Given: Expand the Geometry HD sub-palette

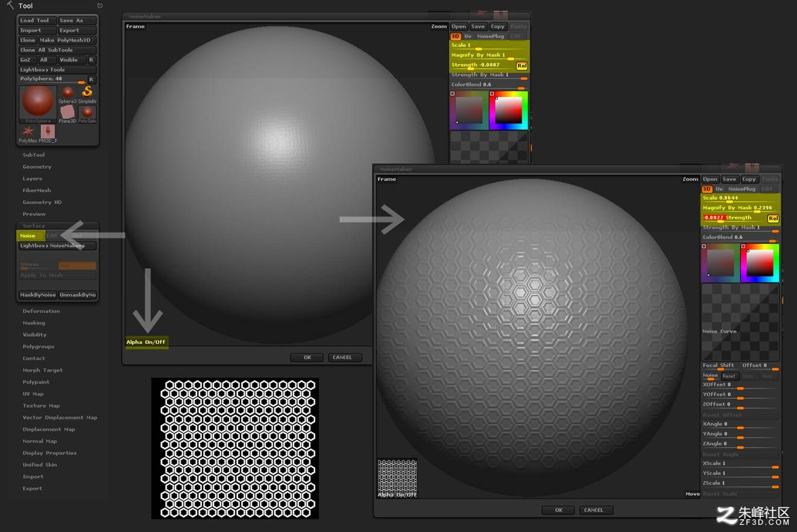Looking at the screenshot, I should (x=42, y=202).
